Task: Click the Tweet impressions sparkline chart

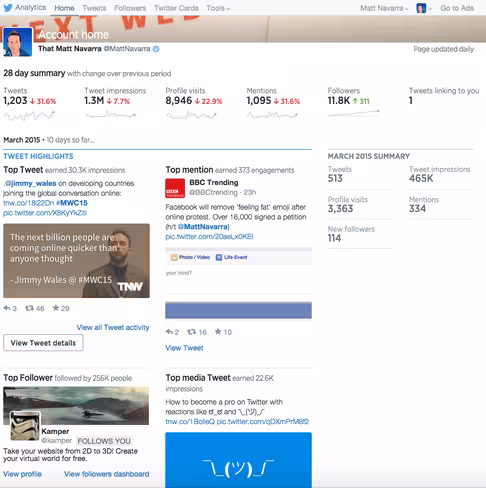Action: coord(110,115)
